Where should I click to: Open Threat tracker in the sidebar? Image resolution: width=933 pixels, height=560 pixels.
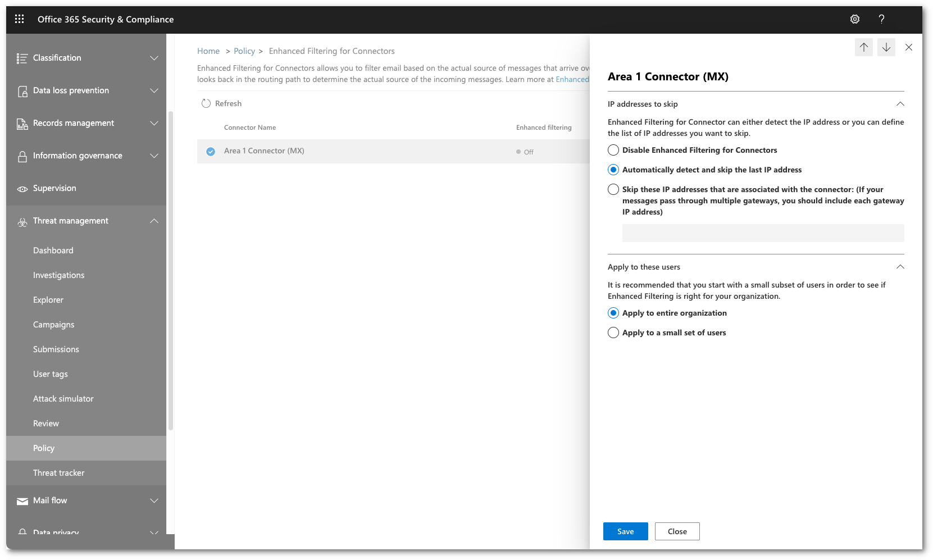[58, 472]
